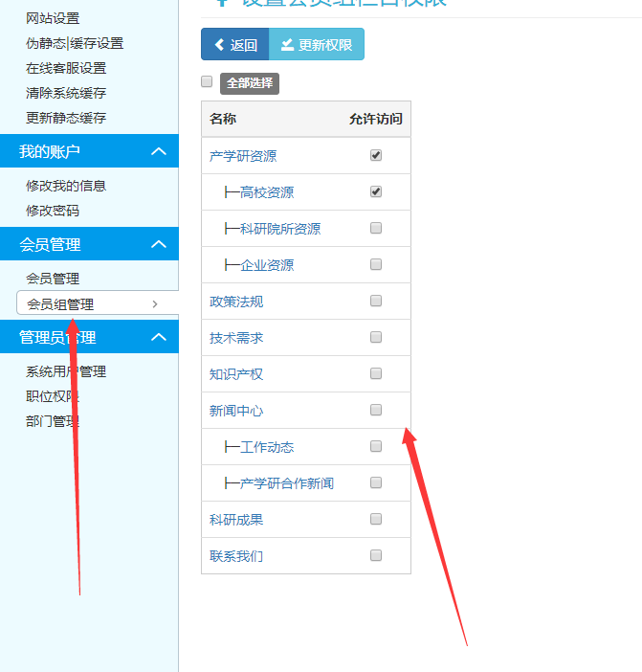
Task: Click the checkmark icon on 更新权限 button
Action: tap(287, 45)
